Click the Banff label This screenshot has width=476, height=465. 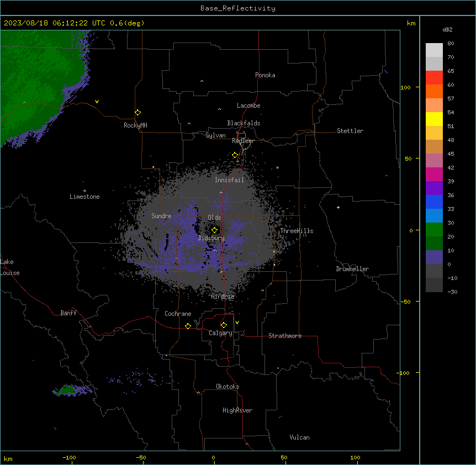click(x=68, y=313)
